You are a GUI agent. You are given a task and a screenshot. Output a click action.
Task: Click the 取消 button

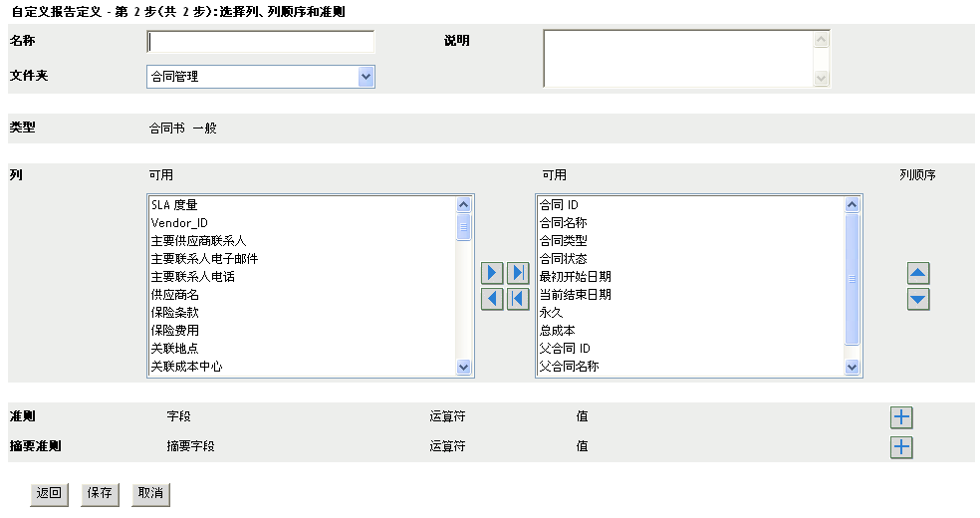coord(150,494)
